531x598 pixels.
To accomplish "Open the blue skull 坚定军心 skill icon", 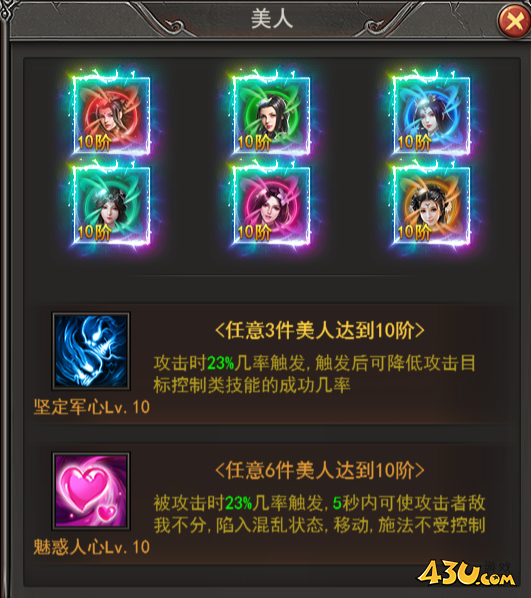I will 91,351.
